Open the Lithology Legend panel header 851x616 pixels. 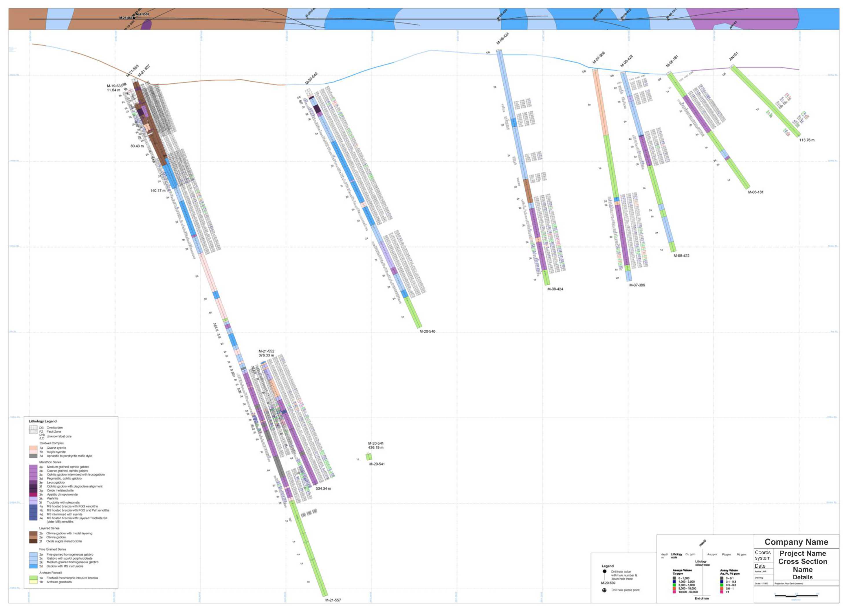pyautogui.click(x=43, y=422)
